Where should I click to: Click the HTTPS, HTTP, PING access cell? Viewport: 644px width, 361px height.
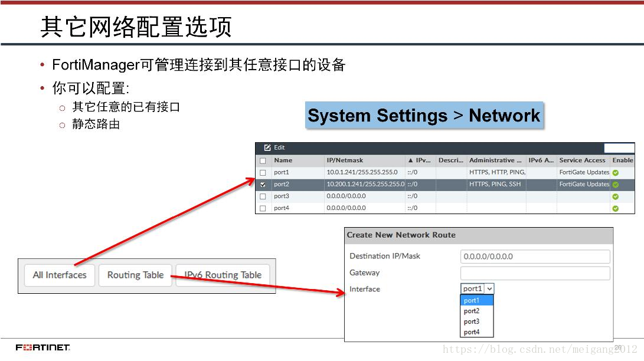click(497, 172)
